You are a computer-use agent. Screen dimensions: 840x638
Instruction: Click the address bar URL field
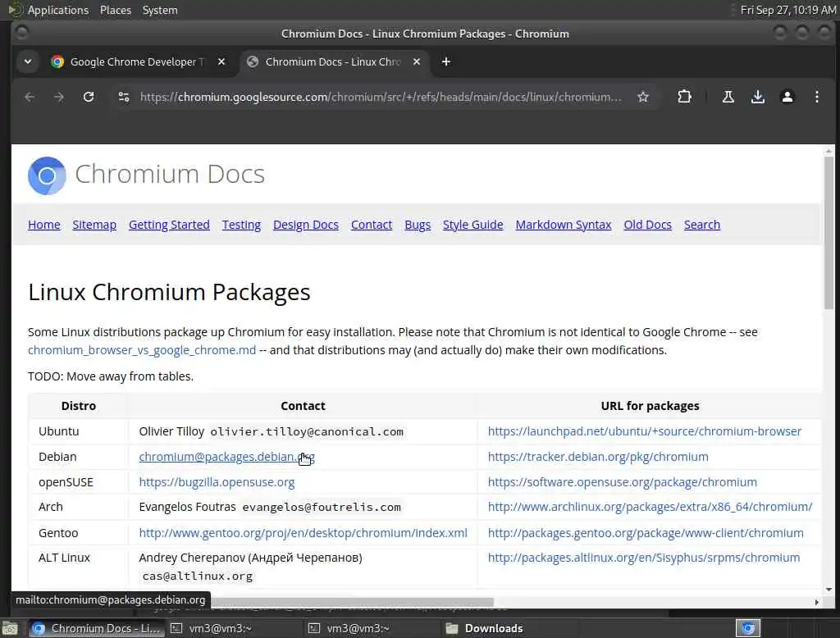click(x=381, y=97)
